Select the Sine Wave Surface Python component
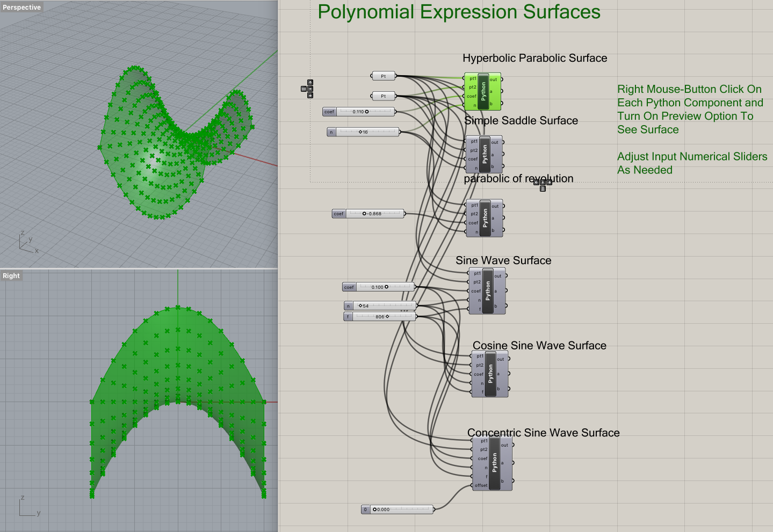 pyautogui.click(x=488, y=291)
